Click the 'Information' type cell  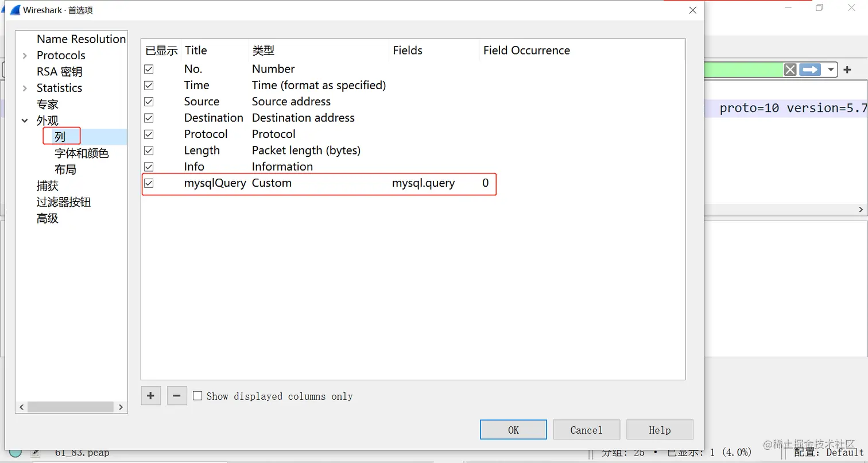(x=282, y=167)
